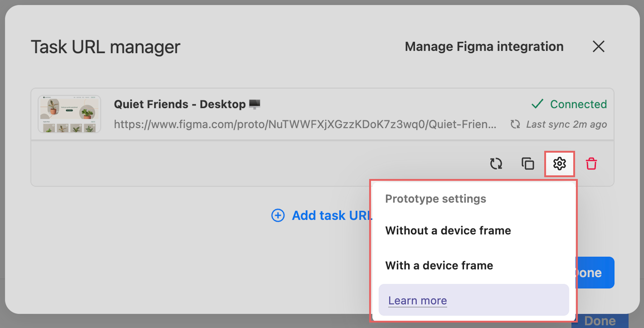Image resolution: width=644 pixels, height=328 pixels.
Task: Duplicate the Quiet Friends task URL
Action: coord(527,164)
